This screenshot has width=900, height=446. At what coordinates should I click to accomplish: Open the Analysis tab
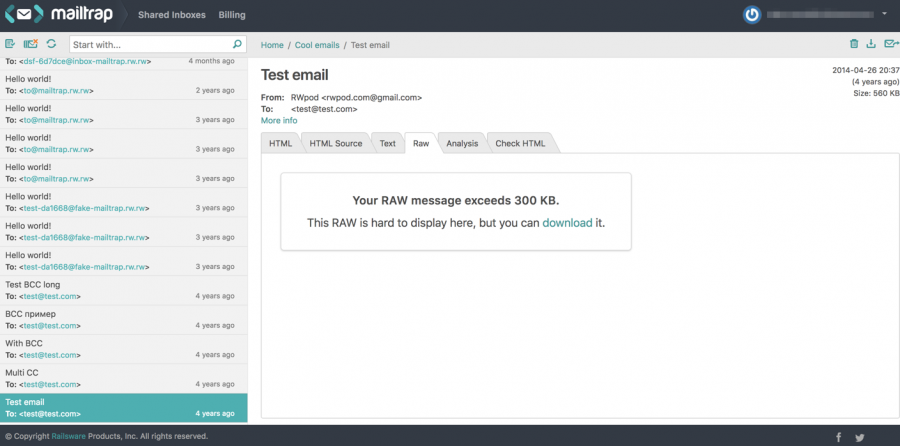pyautogui.click(x=462, y=144)
